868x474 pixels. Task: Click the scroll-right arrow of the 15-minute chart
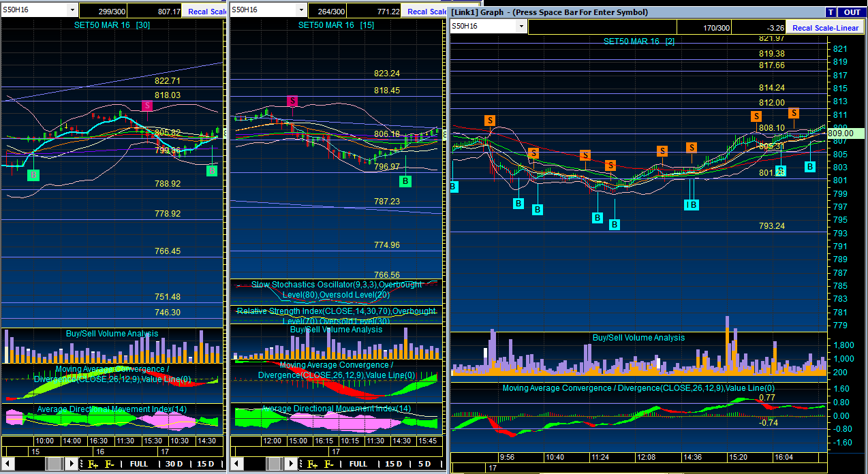(x=292, y=464)
